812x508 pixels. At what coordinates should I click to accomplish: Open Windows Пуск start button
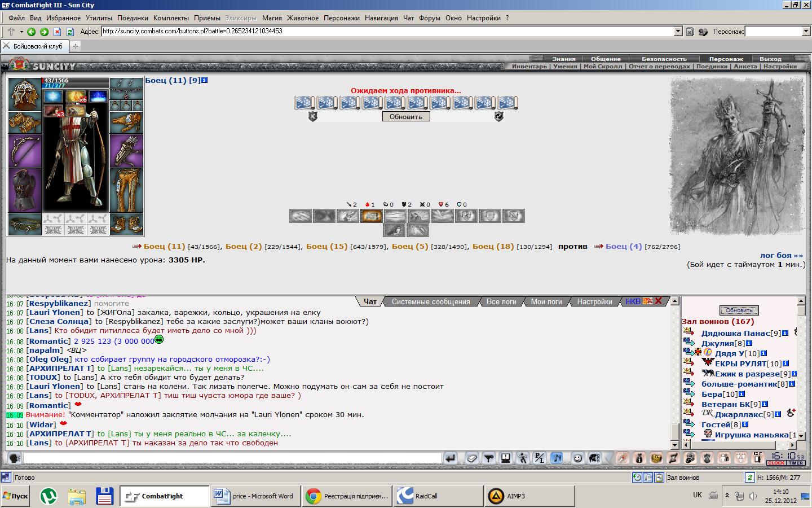click(15, 496)
